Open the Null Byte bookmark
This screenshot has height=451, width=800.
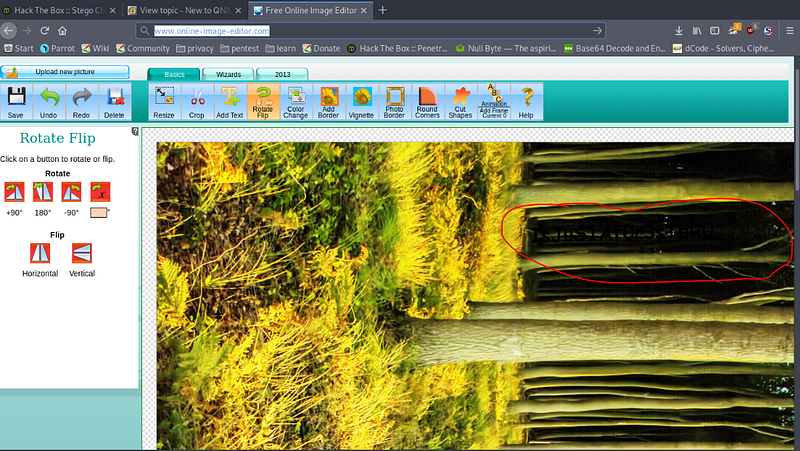tap(506, 48)
